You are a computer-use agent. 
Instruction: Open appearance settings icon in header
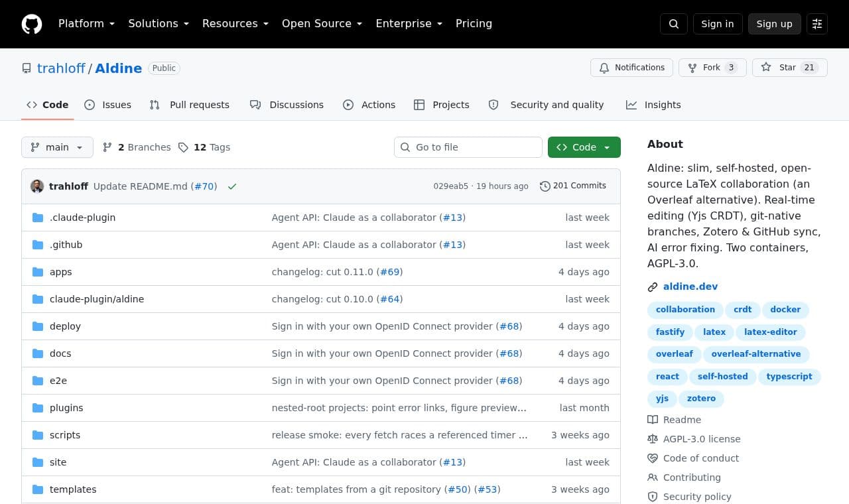coord(817,24)
